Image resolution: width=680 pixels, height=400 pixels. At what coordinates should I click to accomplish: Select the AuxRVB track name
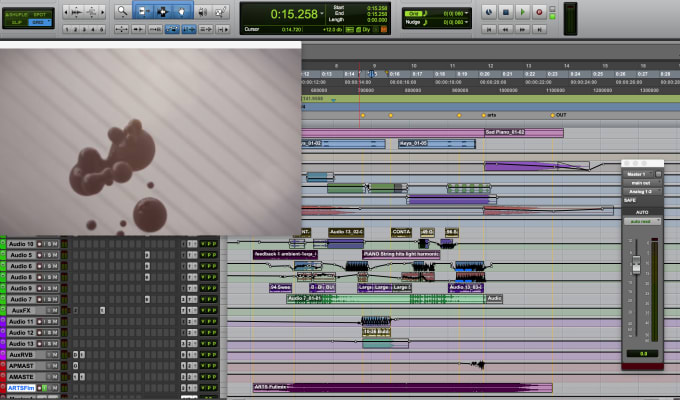(21, 354)
